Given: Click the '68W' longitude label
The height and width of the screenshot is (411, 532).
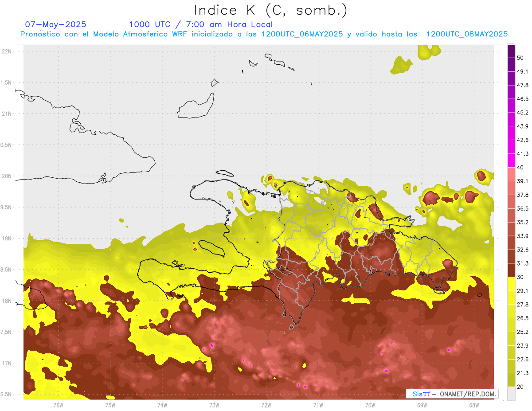Looking at the screenshot, I should 474,405.
